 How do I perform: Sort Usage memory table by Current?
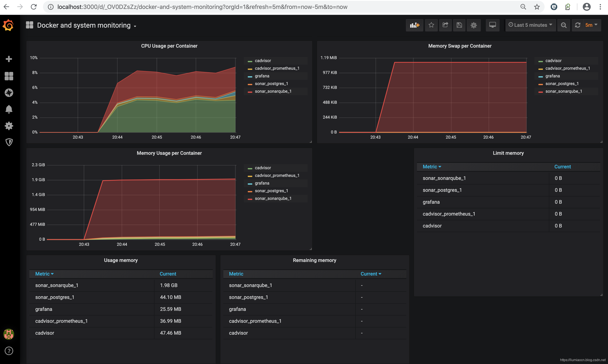(x=168, y=274)
